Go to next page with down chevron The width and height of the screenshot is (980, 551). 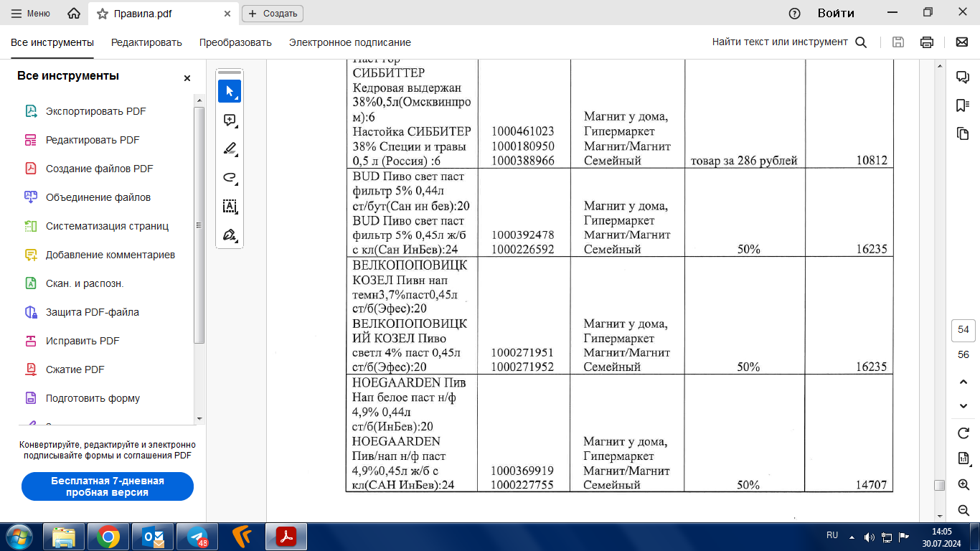[963, 406]
